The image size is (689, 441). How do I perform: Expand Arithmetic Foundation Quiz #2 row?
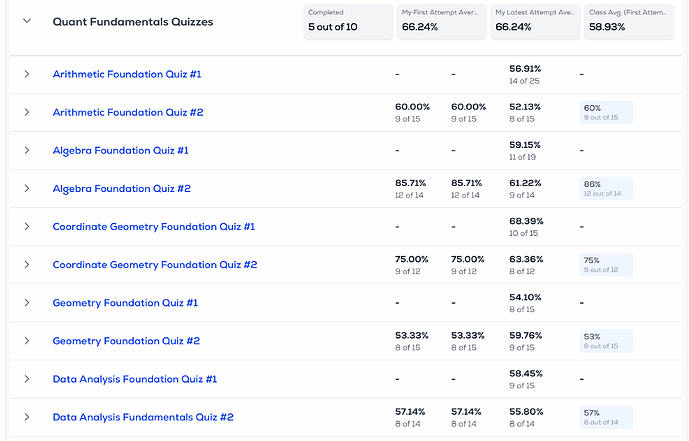(x=27, y=113)
